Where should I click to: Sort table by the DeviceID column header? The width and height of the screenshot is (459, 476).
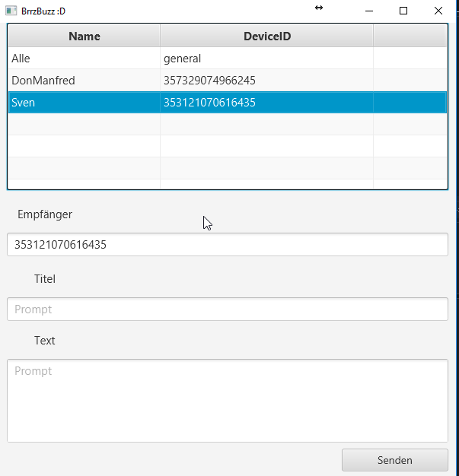tap(266, 36)
